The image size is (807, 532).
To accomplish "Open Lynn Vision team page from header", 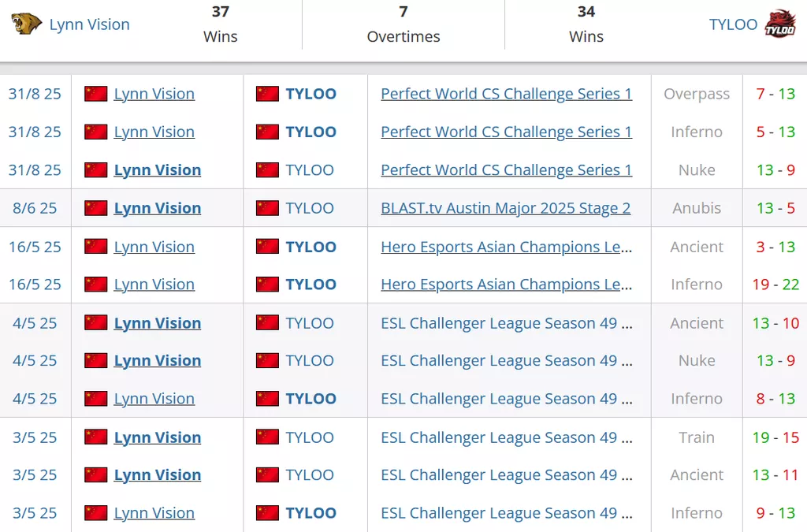I will click(x=89, y=24).
